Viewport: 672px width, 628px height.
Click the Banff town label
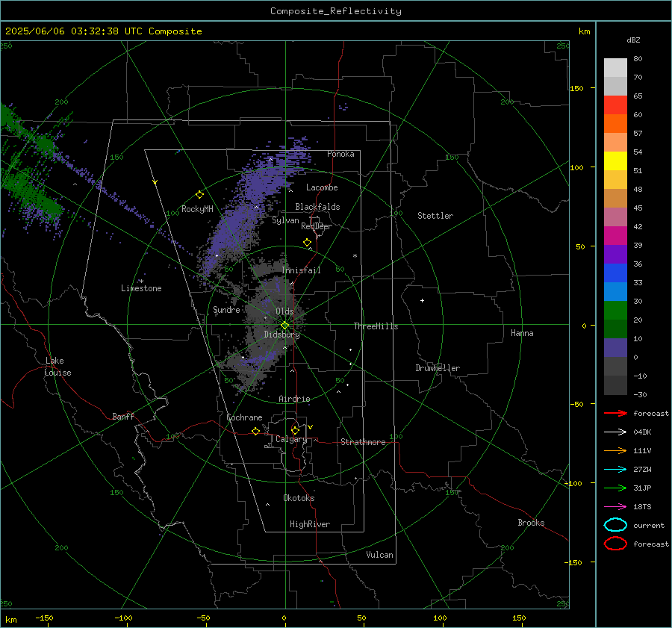tap(123, 416)
